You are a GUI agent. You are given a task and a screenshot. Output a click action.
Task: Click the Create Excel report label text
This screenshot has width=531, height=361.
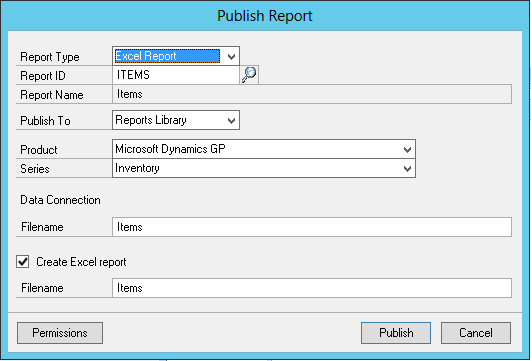(81, 262)
